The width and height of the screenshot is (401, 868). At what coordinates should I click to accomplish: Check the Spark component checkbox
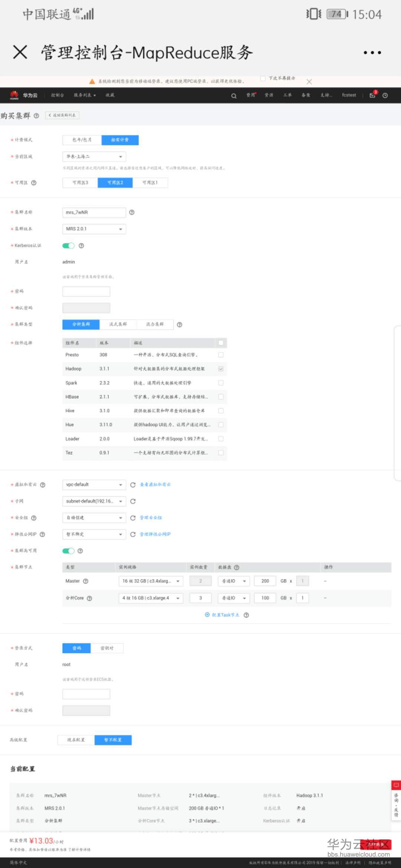[221, 383]
